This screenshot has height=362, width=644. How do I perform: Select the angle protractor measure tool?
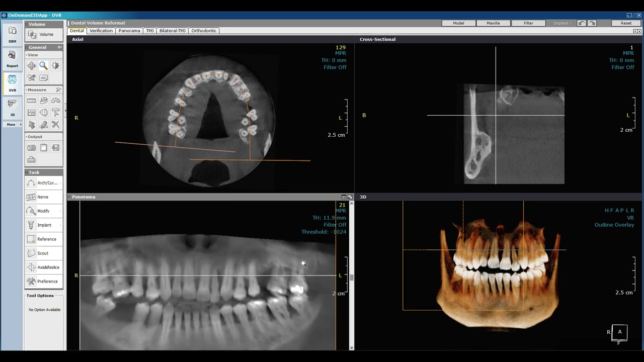pyautogui.click(x=56, y=101)
